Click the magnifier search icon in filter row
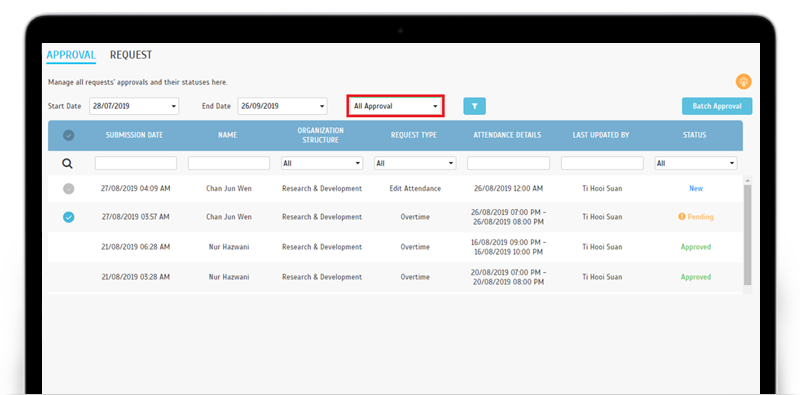Image resolution: width=800 pixels, height=395 pixels. click(x=67, y=163)
